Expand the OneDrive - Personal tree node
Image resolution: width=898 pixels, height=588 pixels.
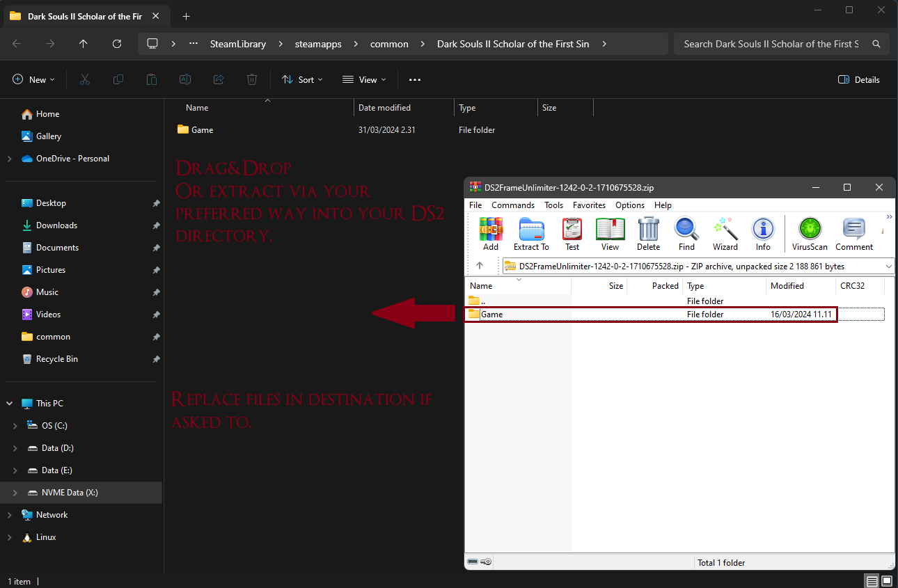point(9,159)
